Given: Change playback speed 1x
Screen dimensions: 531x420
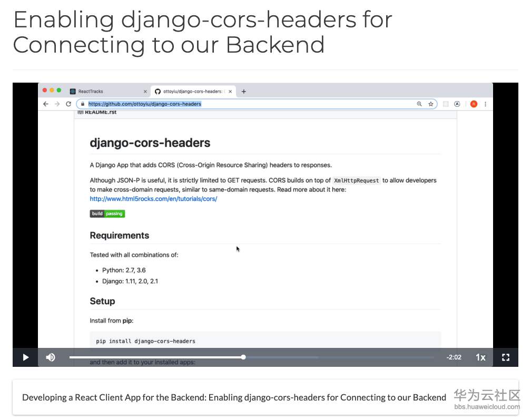Looking at the screenshot, I should [x=480, y=357].
